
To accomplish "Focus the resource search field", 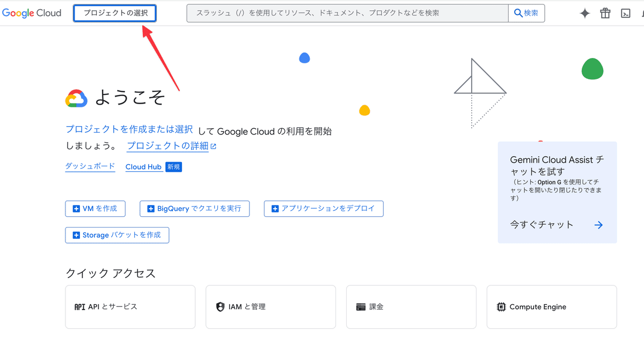I will [347, 13].
